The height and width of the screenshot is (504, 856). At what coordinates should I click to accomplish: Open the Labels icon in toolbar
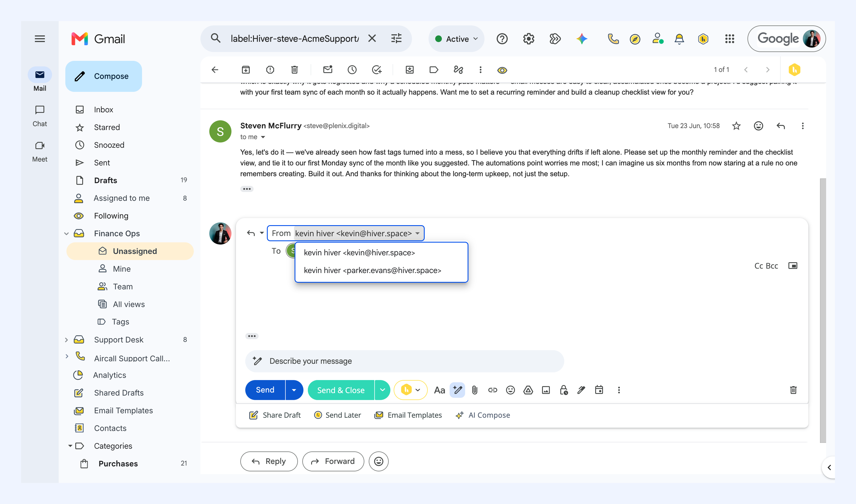click(434, 70)
